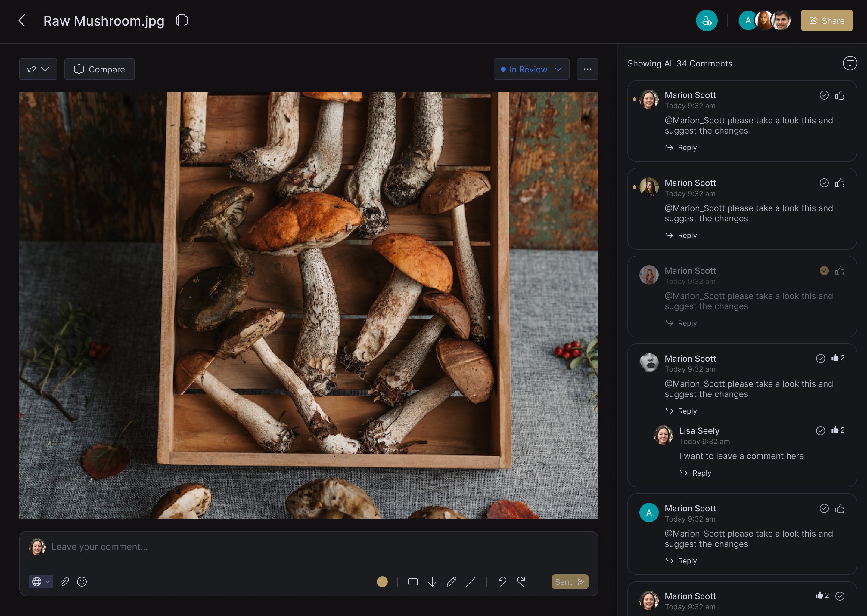Open the emoji picker
Screen dimensions: 867x616
pyautogui.click(x=82, y=581)
